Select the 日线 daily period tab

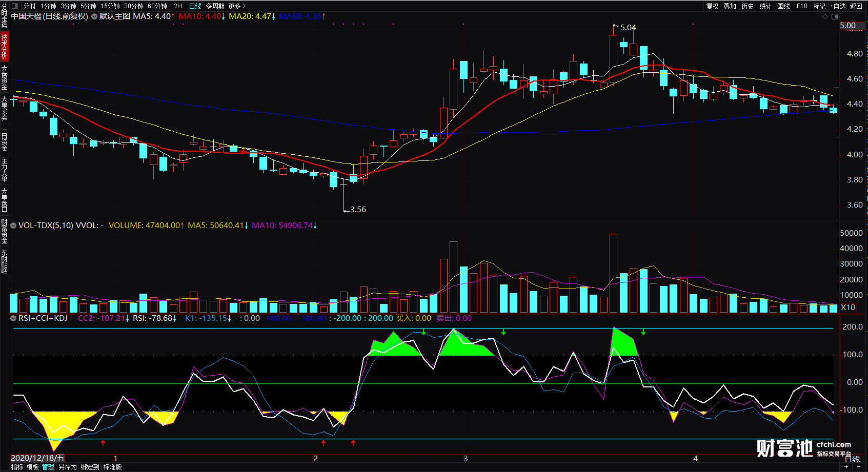point(195,6)
